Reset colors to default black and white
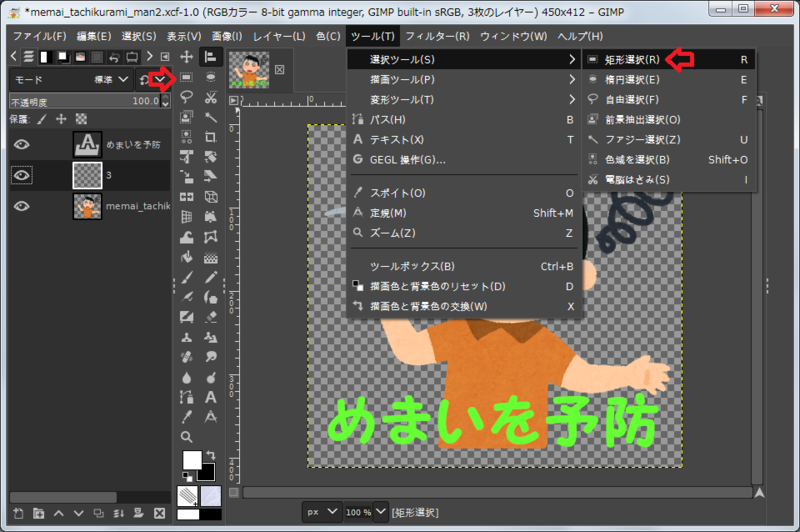 187,477
